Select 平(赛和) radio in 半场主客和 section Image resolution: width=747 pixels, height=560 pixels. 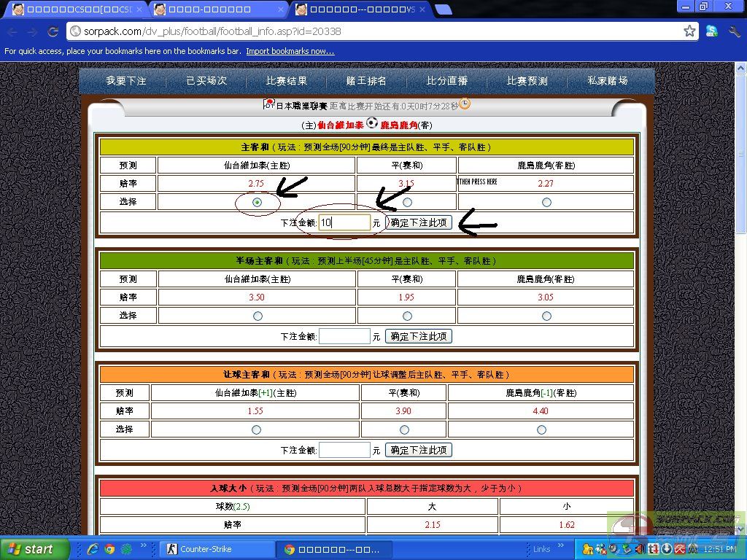coord(407,316)
